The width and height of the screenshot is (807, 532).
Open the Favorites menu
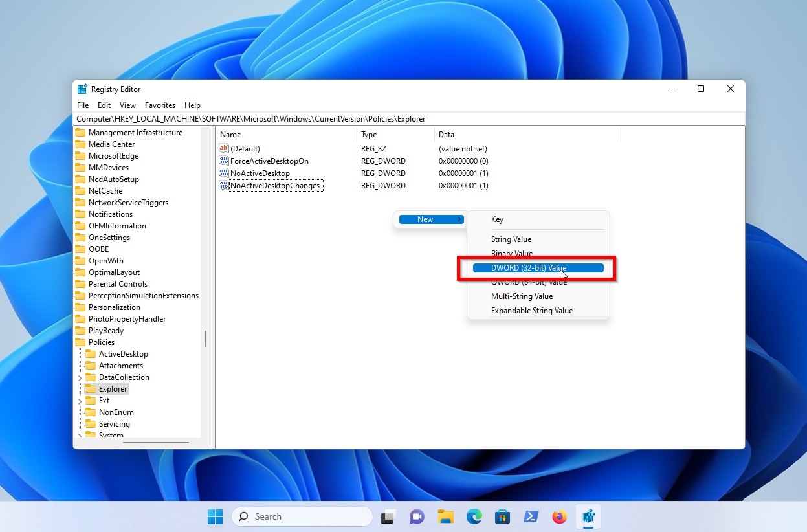click(x=160, y=105)
